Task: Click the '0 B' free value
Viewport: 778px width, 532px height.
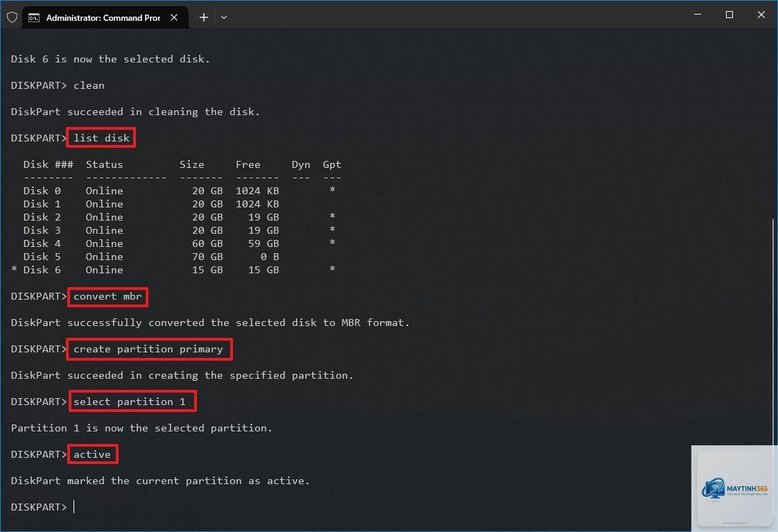Action: (270, 257)
